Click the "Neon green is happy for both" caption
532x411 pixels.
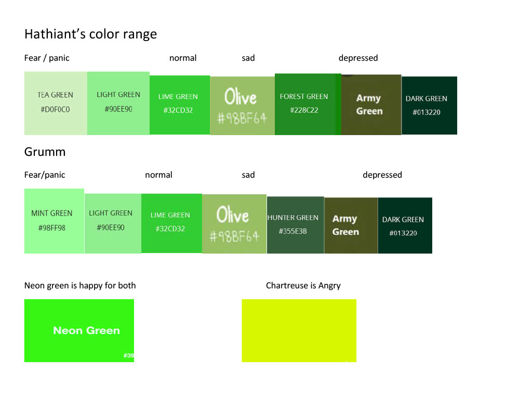pyautogui.click(x=80, y=285)
